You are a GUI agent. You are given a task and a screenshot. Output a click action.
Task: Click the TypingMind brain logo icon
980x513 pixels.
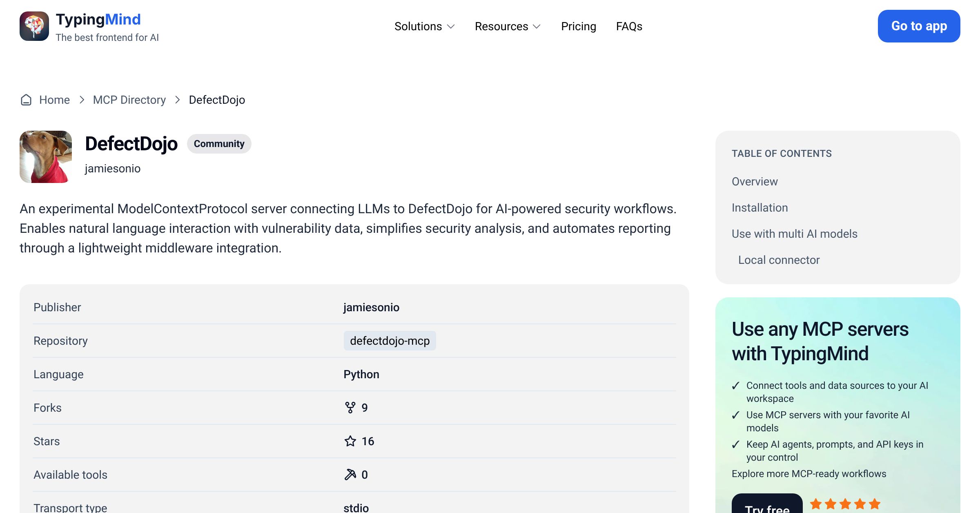(x=34, y=26)
